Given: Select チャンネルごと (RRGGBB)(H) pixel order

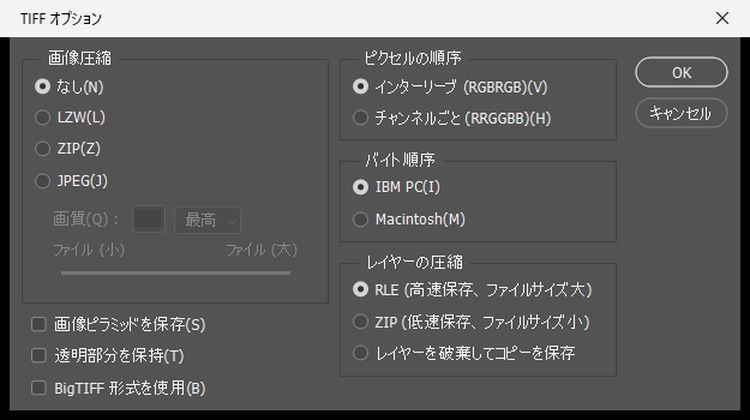Looking at the screenshot, I should (361, 118).
